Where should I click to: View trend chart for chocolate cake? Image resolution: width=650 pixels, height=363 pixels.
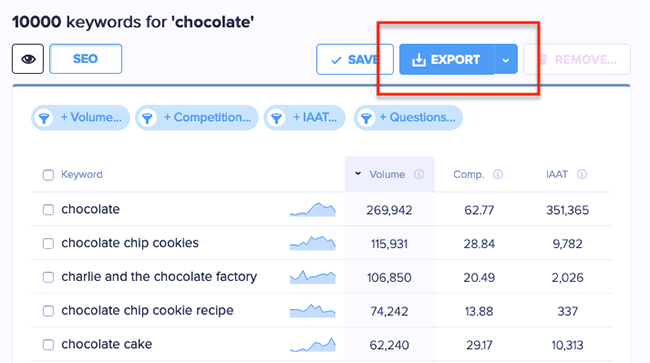pyautogui.click(x=313, y=344)
